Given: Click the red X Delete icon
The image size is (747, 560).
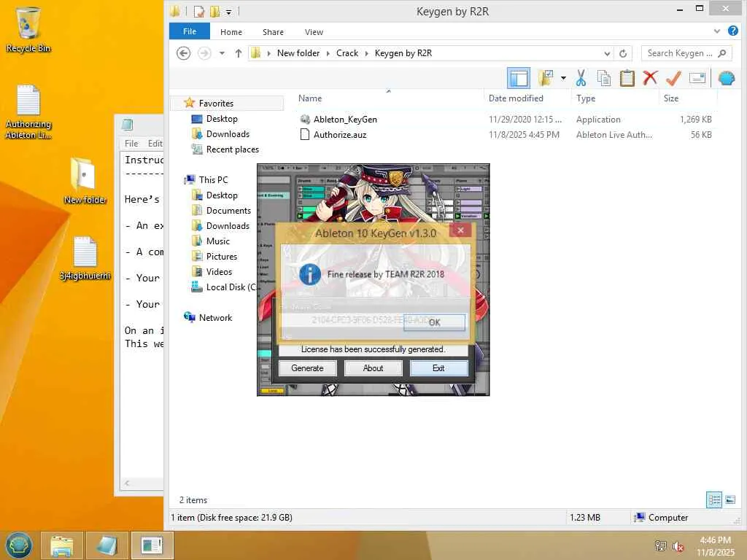Looking at the screenshot, I should click(x=650, y=77).
